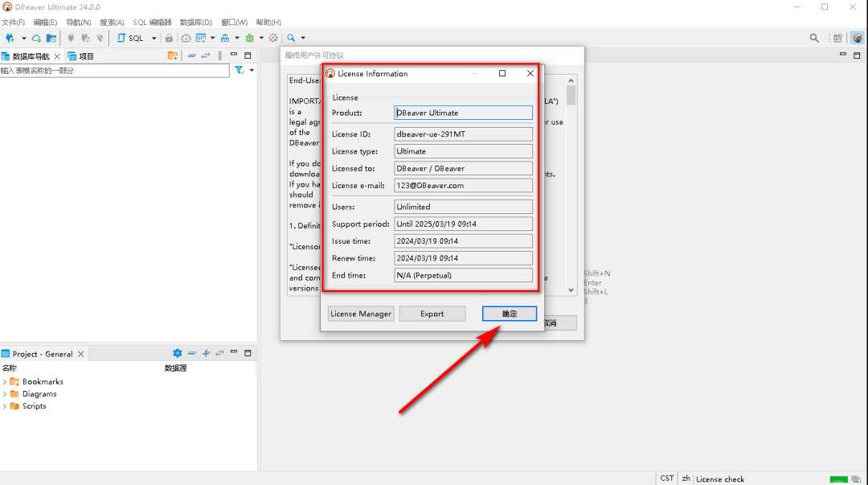
Task: Click collapse all icon in Project panel
Action: [191, 353]
